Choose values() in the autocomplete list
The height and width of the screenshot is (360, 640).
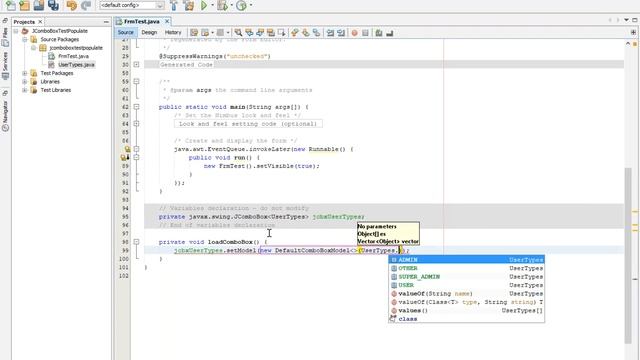(467, 311)
